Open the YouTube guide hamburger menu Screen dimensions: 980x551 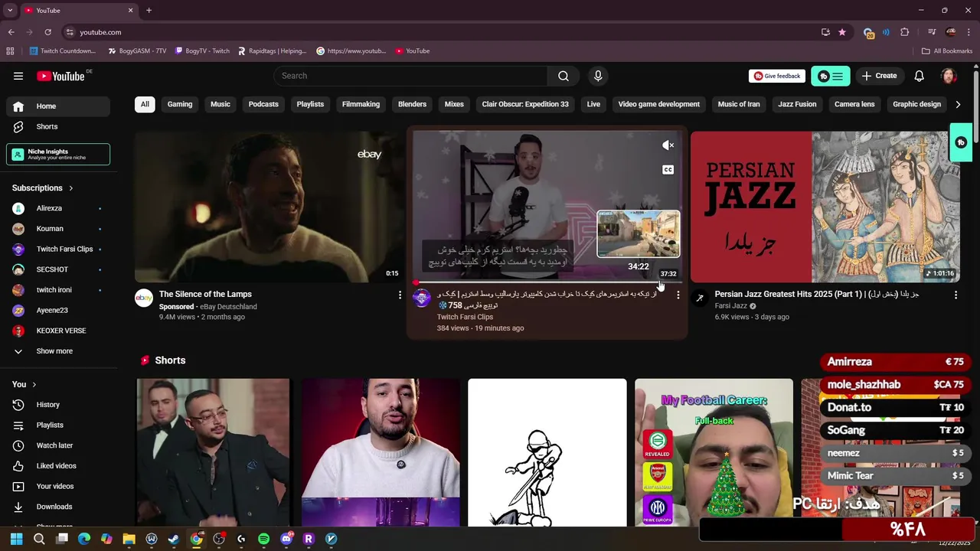pyautogui.click(x=18, y=76)
